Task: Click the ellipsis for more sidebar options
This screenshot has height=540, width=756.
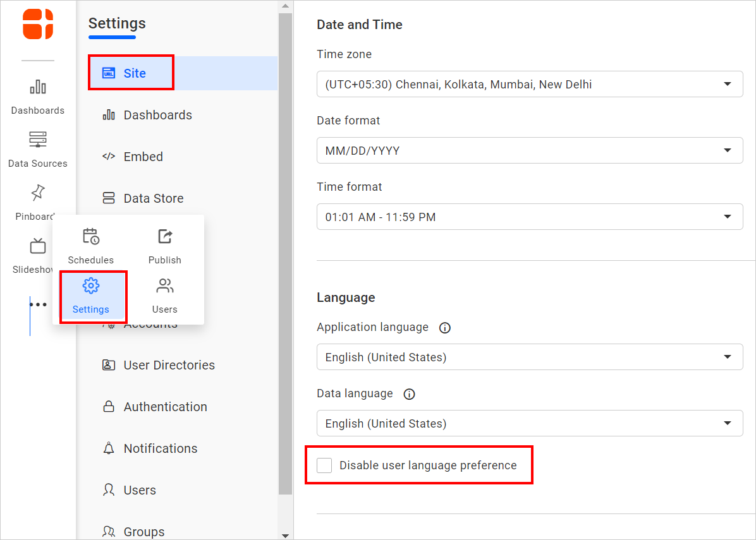Action: tap(39, 304)
